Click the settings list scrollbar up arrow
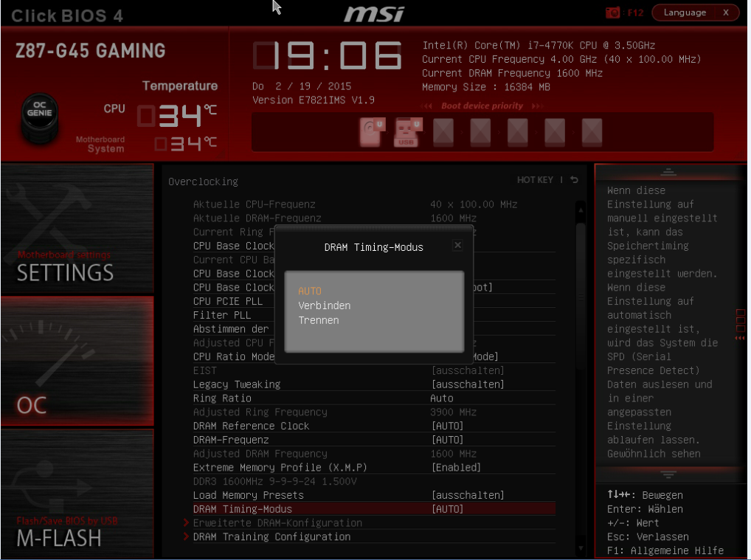Image resolution: width=751 pixels, height=560 pixels. point(581,210)
